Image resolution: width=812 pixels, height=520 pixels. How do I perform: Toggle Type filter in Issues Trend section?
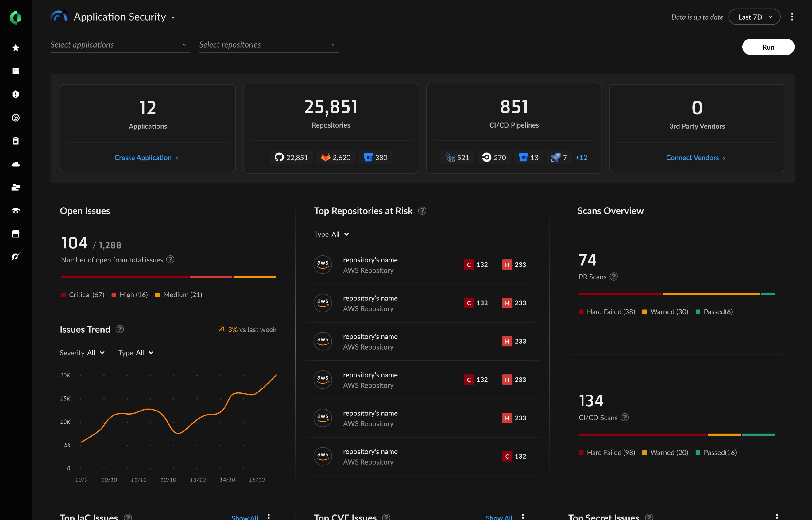(x=144, y=352)
